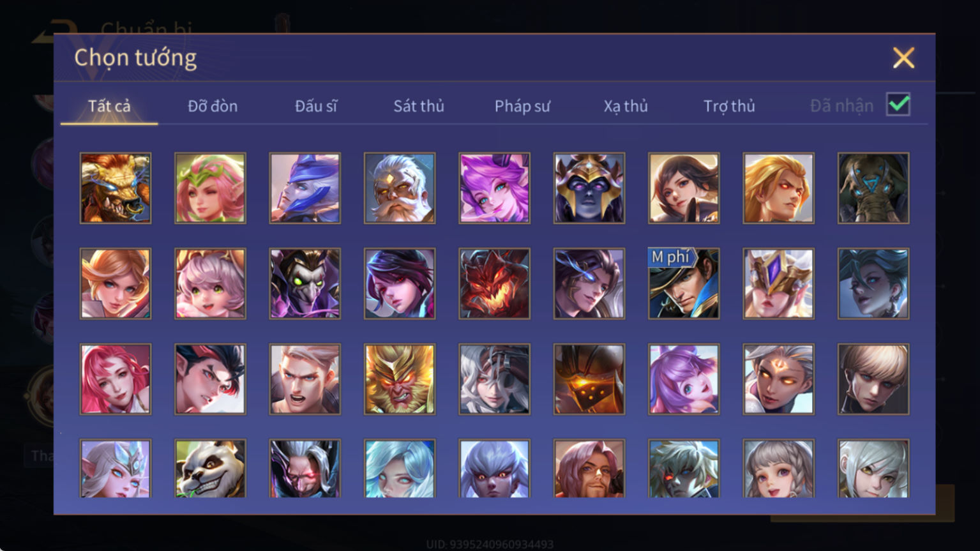Toggle the Đã nhận checkbox
This screenshot has width=980, height=551.
click(898, 104)
